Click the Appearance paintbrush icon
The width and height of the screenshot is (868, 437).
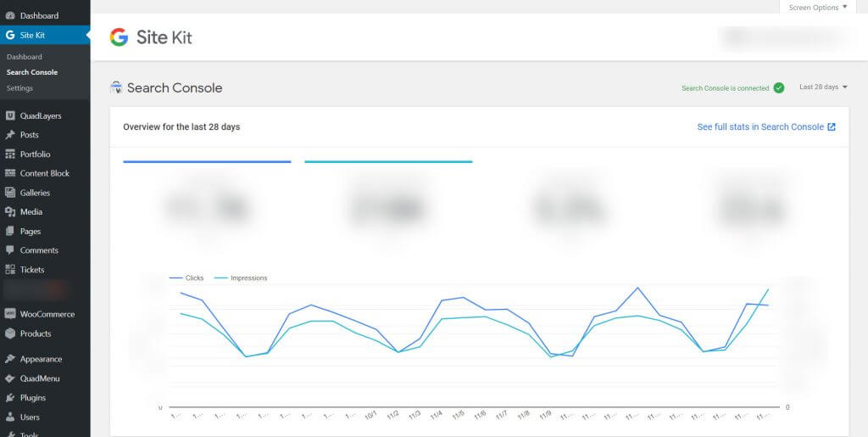[10, 359]
